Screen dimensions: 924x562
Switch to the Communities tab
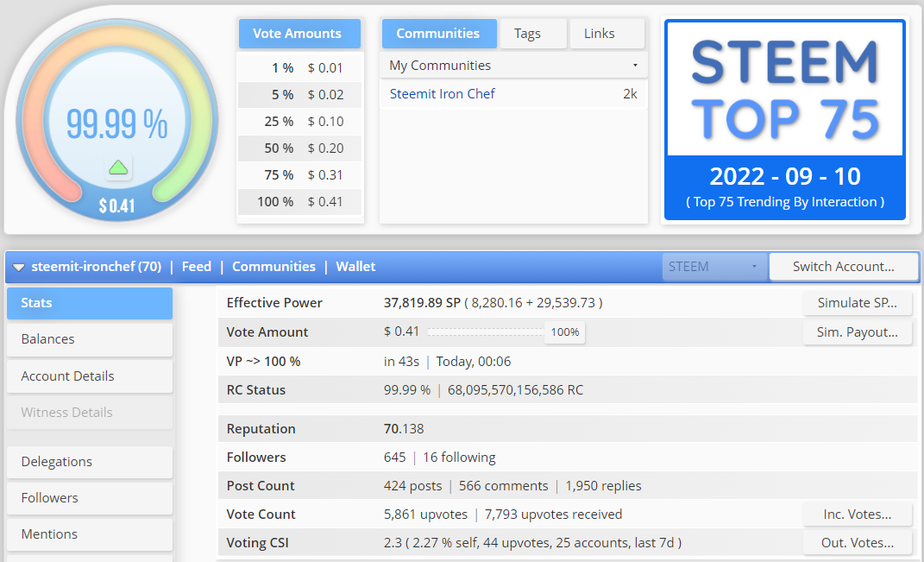click(439, 34)
